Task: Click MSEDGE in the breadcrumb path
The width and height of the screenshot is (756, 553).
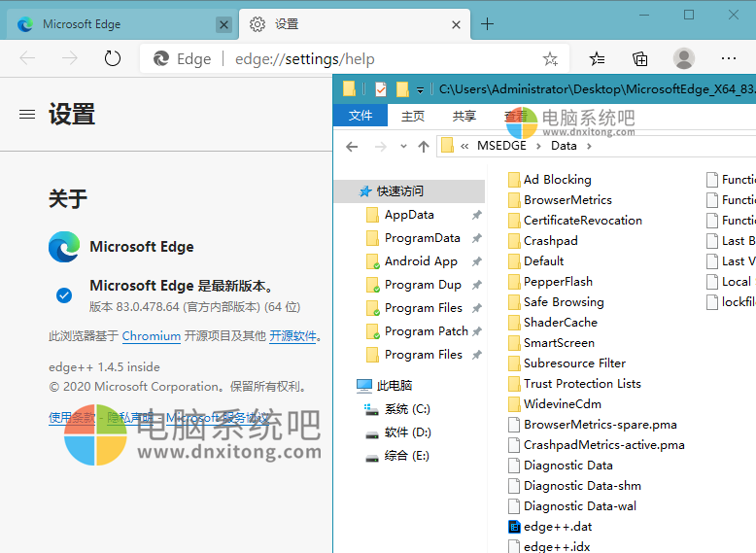Action: coord(501,146)
